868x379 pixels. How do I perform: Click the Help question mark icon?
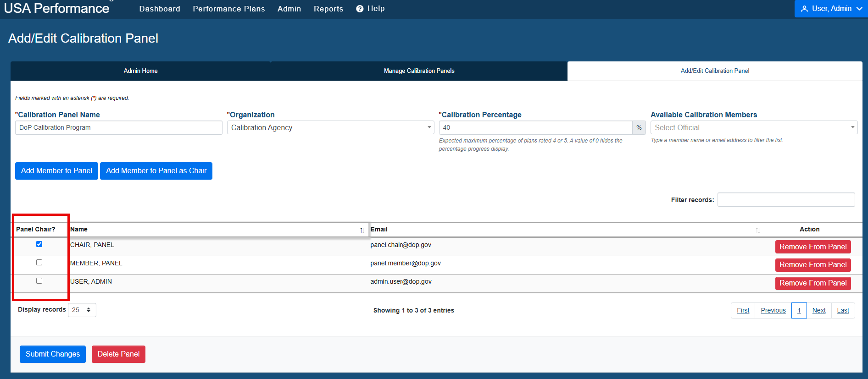[360, 9]
